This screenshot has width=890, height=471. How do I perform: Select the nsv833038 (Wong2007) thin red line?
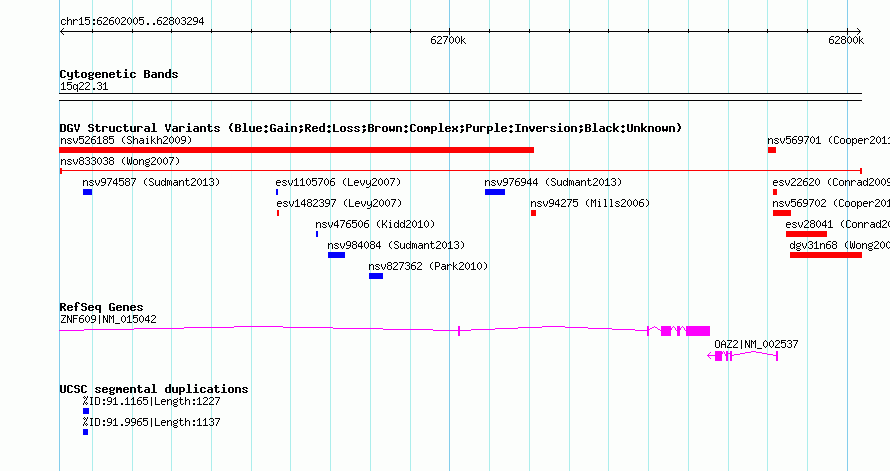point(460,171)
